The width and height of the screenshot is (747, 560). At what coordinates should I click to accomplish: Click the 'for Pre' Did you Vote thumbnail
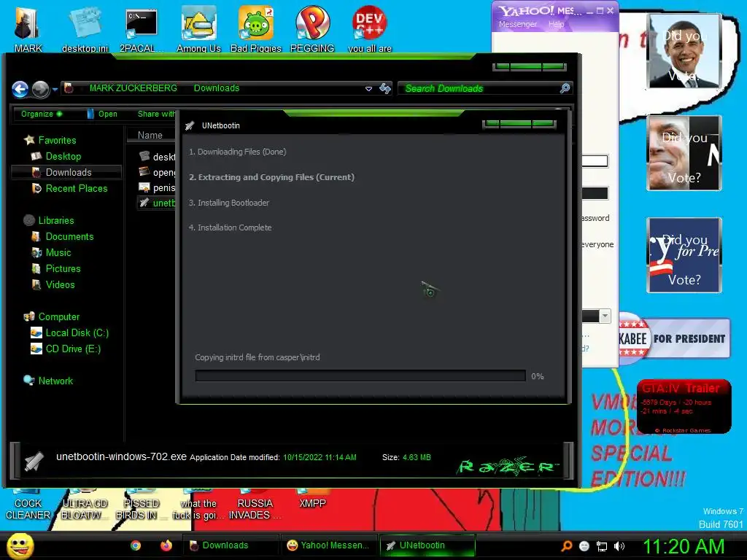pos(684,254)
